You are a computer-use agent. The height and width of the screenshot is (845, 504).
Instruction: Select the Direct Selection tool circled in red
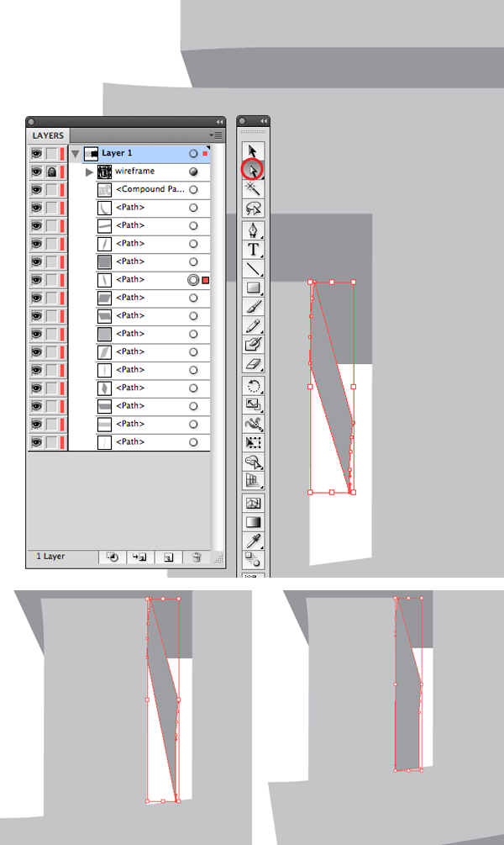(x=253, y=171)
